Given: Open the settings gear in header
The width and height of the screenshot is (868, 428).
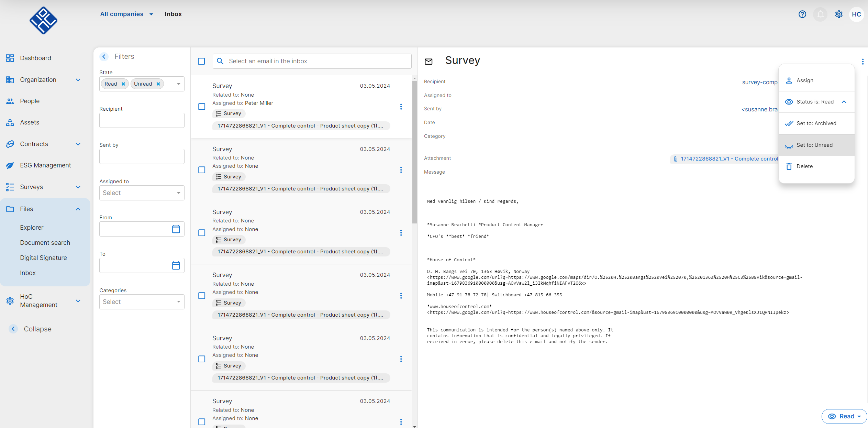Looking at the screenshot, I should (839, 14).
